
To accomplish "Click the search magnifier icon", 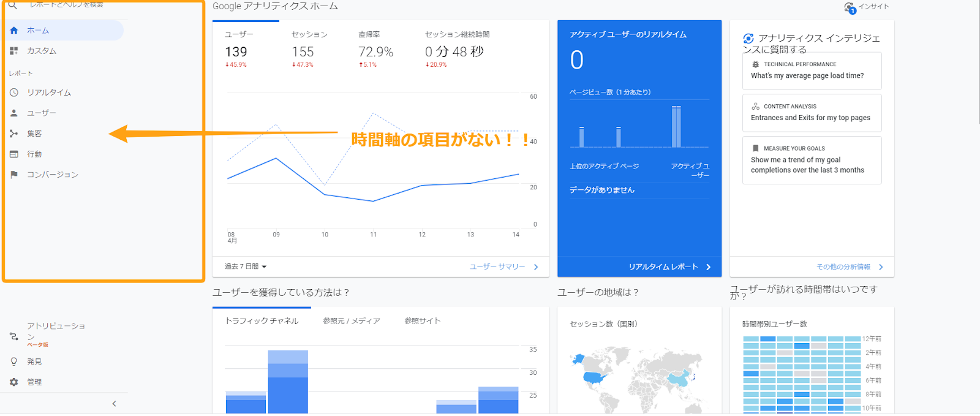I will (12, 4).
